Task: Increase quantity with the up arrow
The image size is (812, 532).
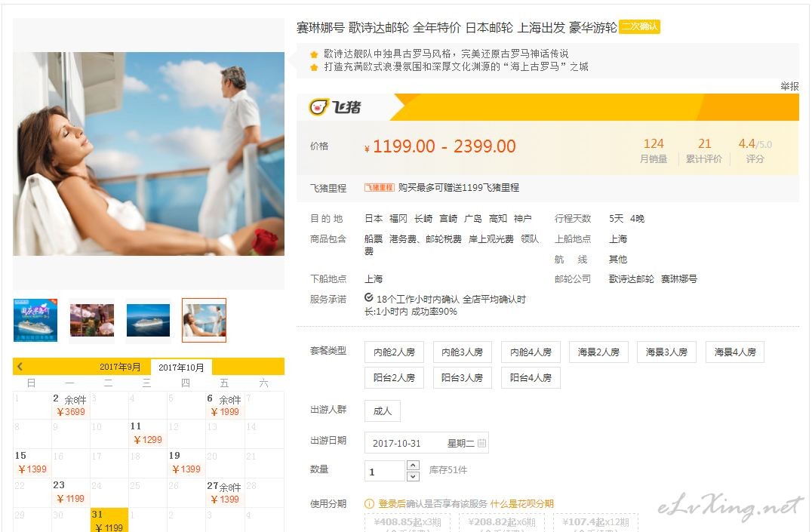Action: coord(413,465)
